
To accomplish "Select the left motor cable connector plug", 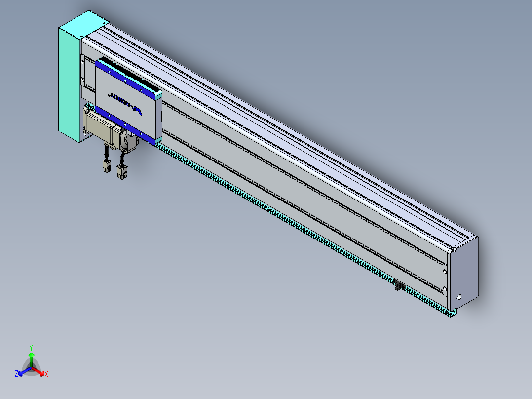I will [107, 166].
